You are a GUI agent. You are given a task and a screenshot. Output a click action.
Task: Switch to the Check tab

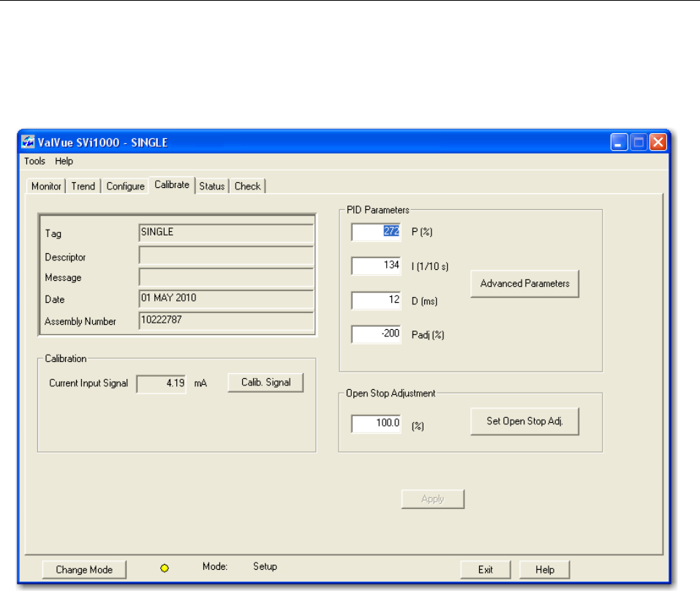248,186
